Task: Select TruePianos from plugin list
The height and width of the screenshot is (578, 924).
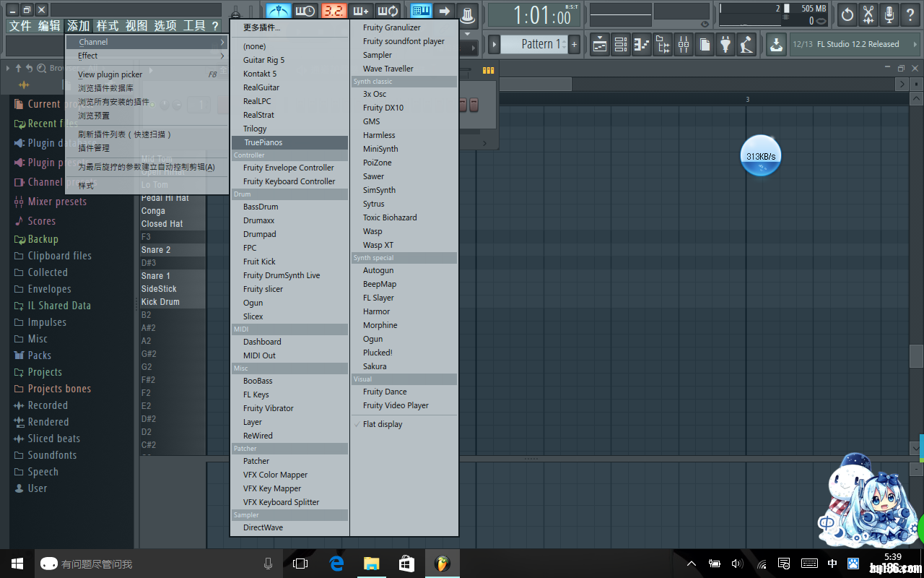Action: tap(289, 142)
